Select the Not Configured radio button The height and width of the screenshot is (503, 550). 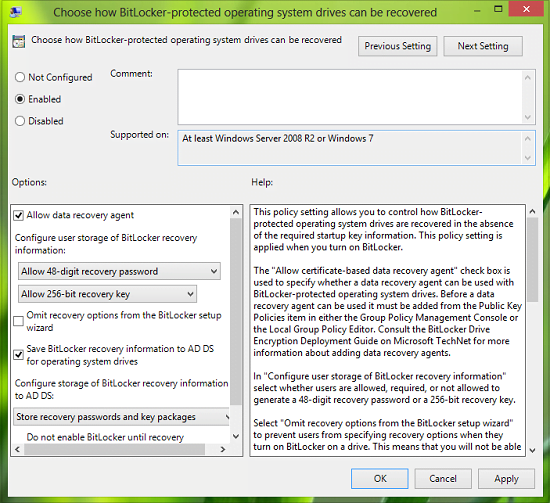point(20,77)
